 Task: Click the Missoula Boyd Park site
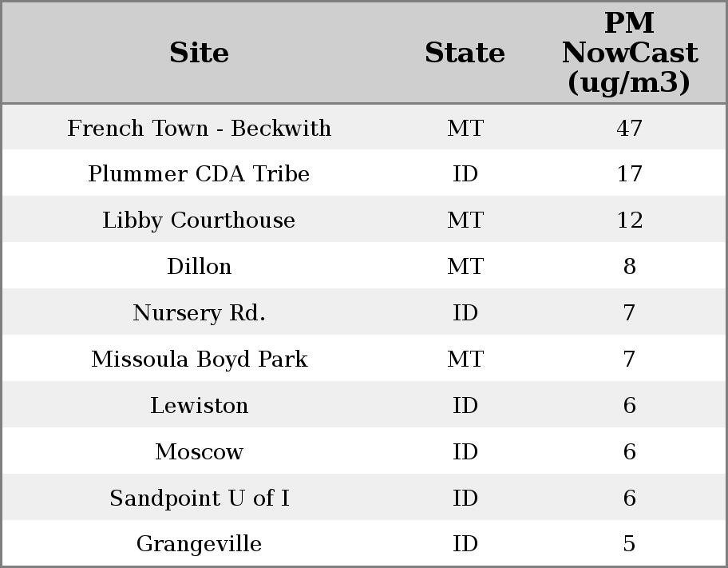point(199,359)
